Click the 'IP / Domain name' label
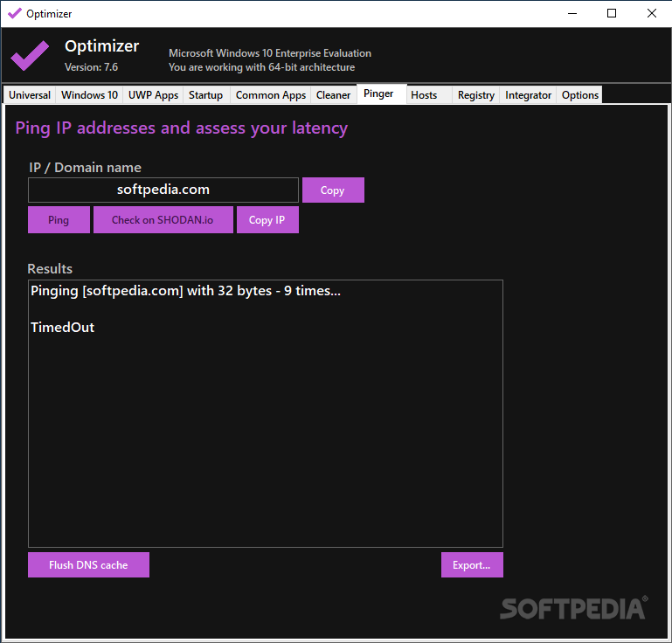Image resolution: width=672 pixels, height=643 pixels. point(85,168)
